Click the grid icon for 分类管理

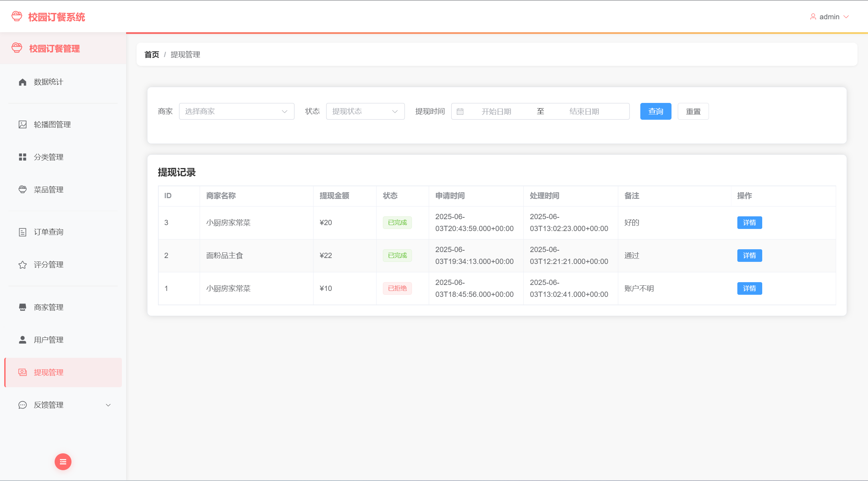22,157
